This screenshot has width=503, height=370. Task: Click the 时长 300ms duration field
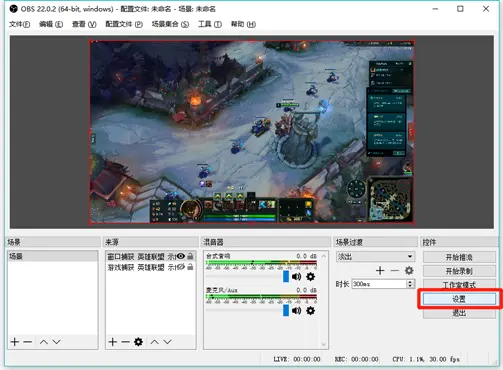click(x=379, y=284)
